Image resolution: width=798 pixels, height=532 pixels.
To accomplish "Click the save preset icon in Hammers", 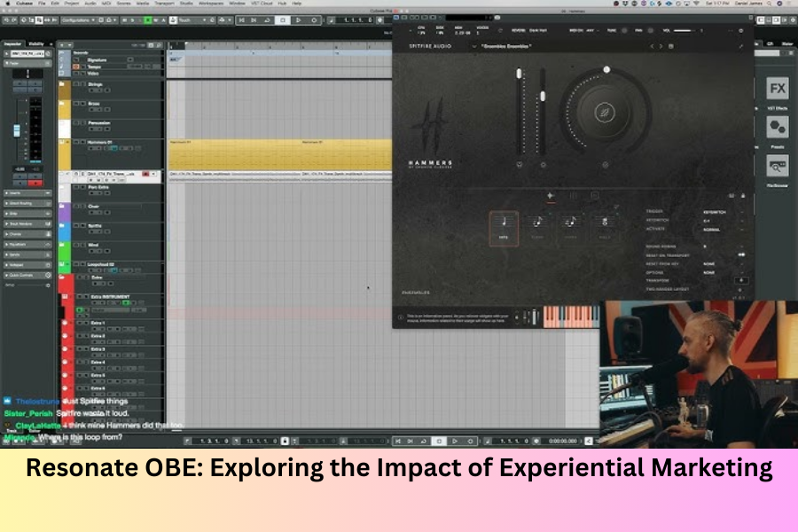I will [x=671, y=46].
